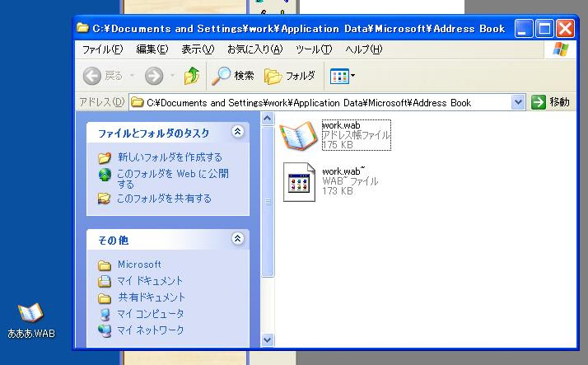Open the view style dropdown button

coord(343,76)
